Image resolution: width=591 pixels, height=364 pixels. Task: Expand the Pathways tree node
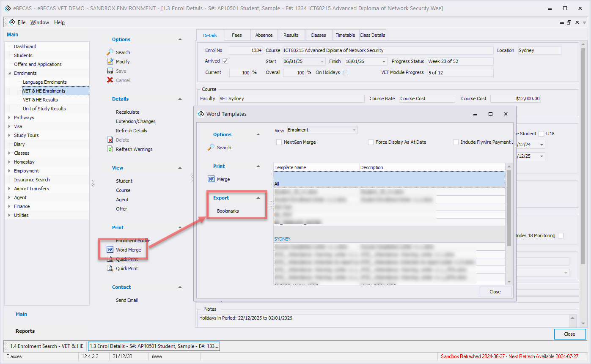[10, 118]
